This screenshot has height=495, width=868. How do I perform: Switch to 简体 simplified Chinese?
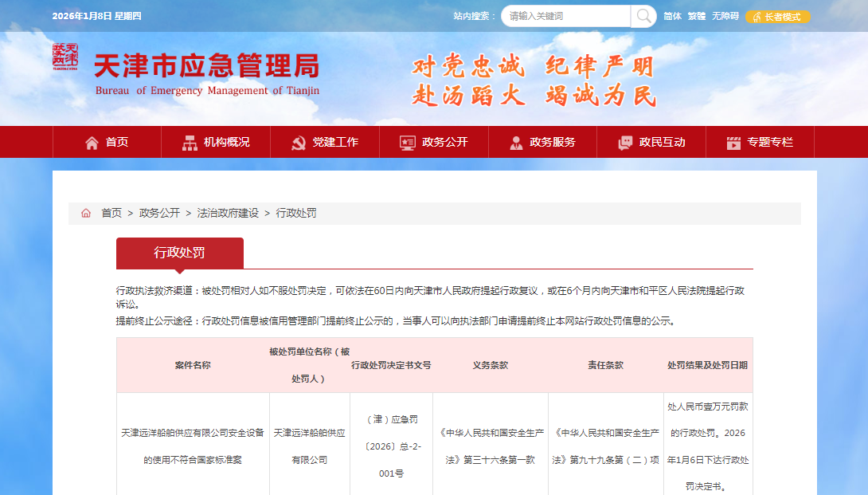click(672, 17)
